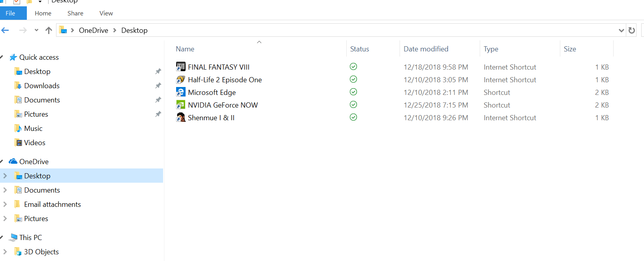The image size is (644, 261).
Task: Switch to the Share ribbon tab
Action: pos(75,13)
